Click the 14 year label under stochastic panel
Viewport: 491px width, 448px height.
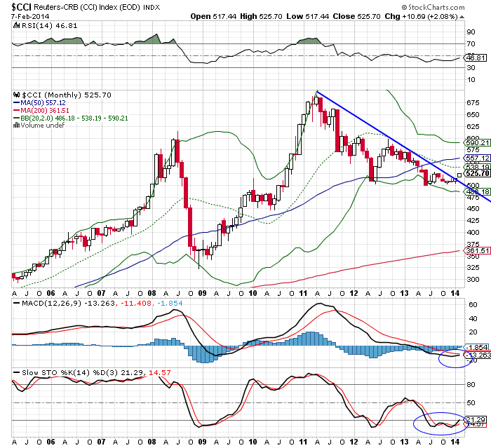(x=455, y=442)
